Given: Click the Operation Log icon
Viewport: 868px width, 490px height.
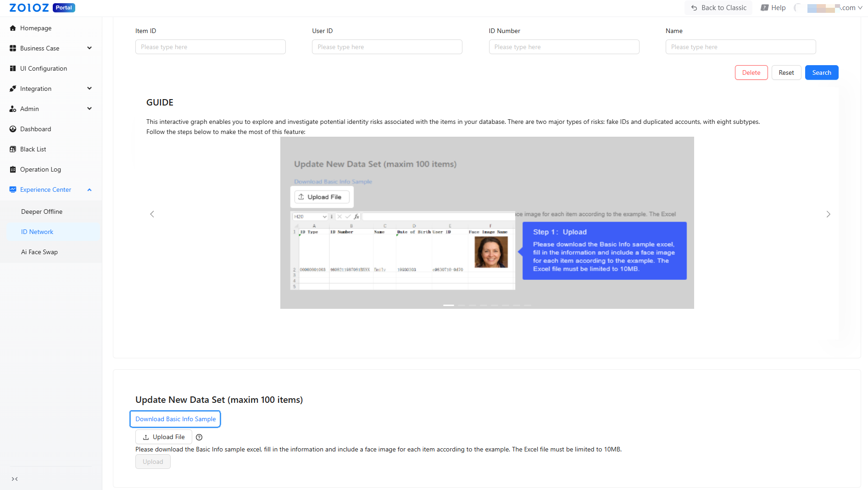Looking at the screenshot, I should tap(13, 169).
